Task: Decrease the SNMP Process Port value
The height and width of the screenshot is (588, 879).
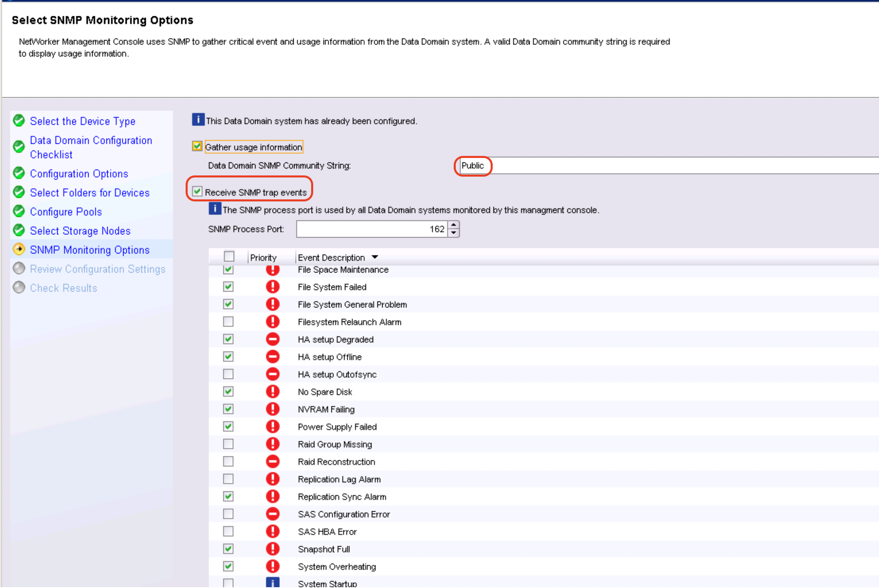Action: 454,233
